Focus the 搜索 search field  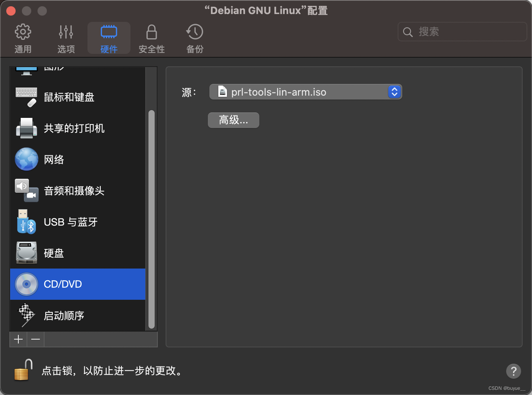click(462, 32)
